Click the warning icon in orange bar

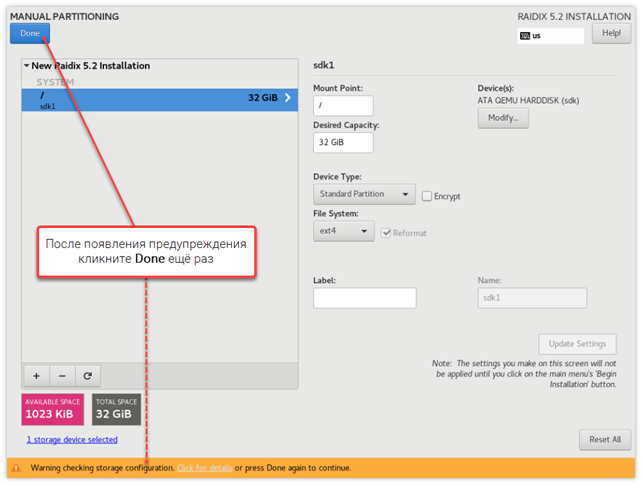[16, 467]
